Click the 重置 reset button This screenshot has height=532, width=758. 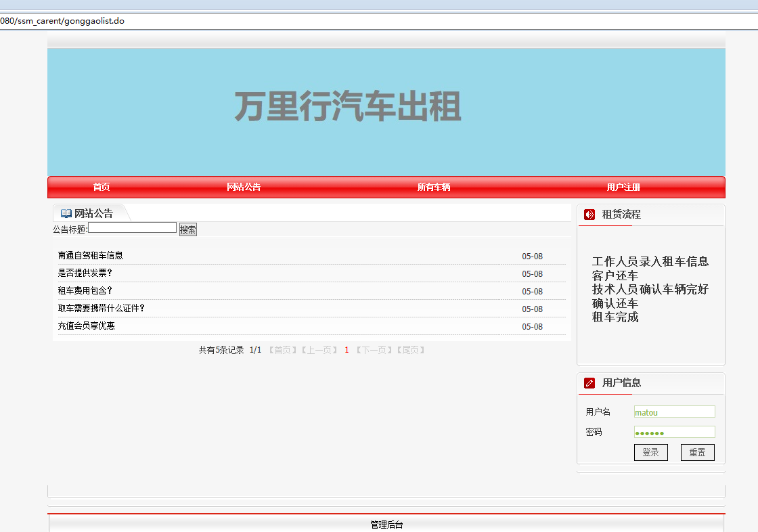pyautogui.click(x=697, y=452)
